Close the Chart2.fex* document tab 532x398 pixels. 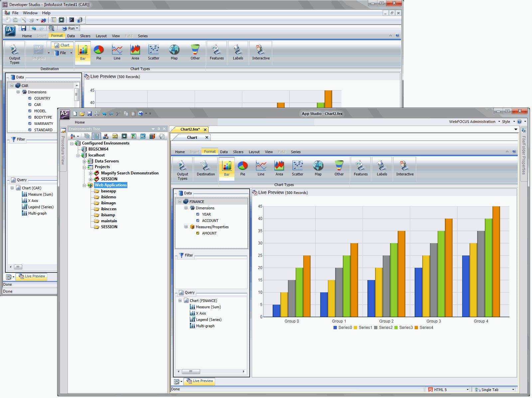[205, 130]
